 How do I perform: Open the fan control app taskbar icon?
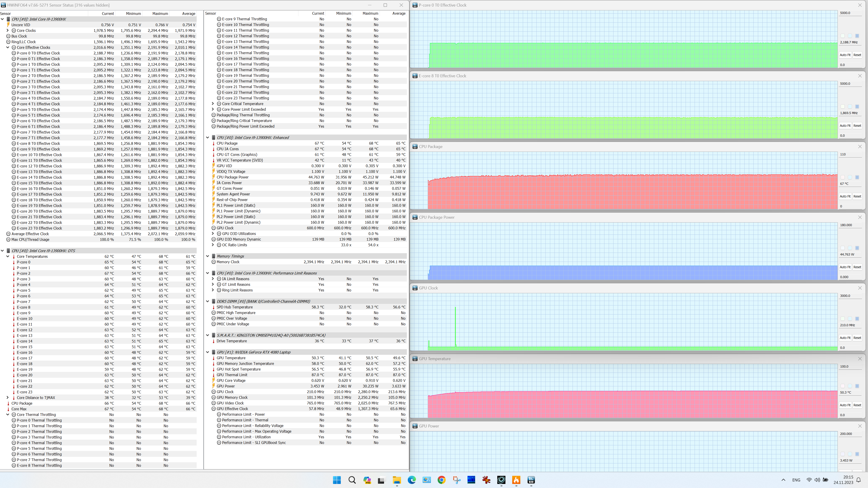tap(501, 480)
